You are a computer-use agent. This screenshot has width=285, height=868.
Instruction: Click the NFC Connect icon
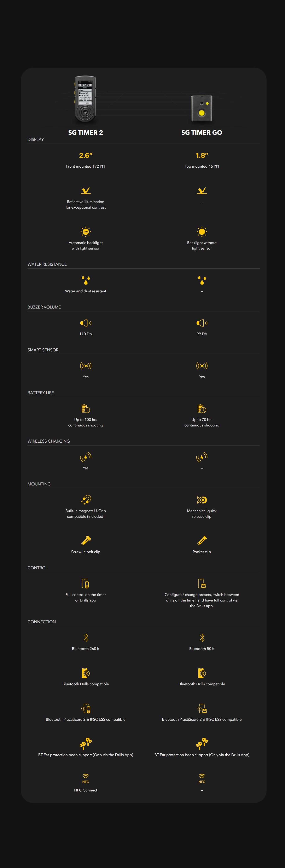pos(86,779)
